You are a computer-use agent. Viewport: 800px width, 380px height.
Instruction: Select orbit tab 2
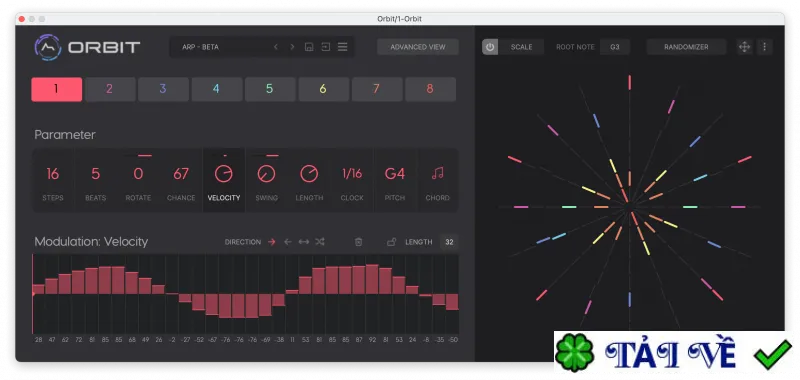(110, 89)
